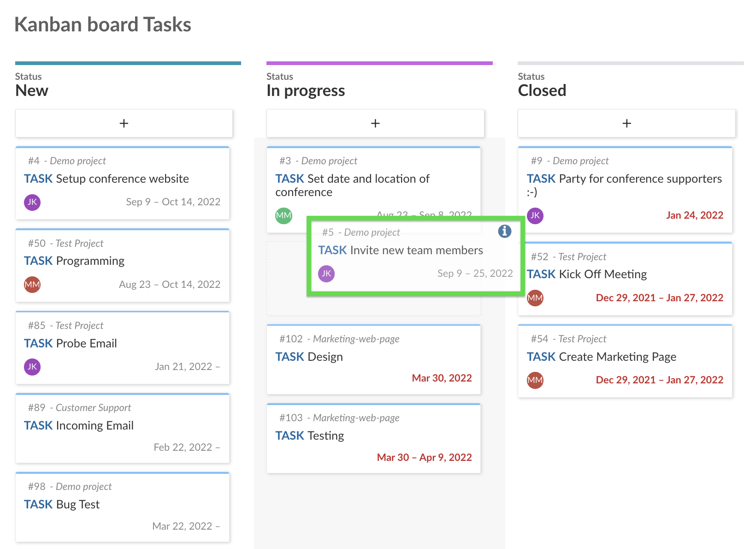Click JK avatar on Party for conference supporters

click(535, 215)
